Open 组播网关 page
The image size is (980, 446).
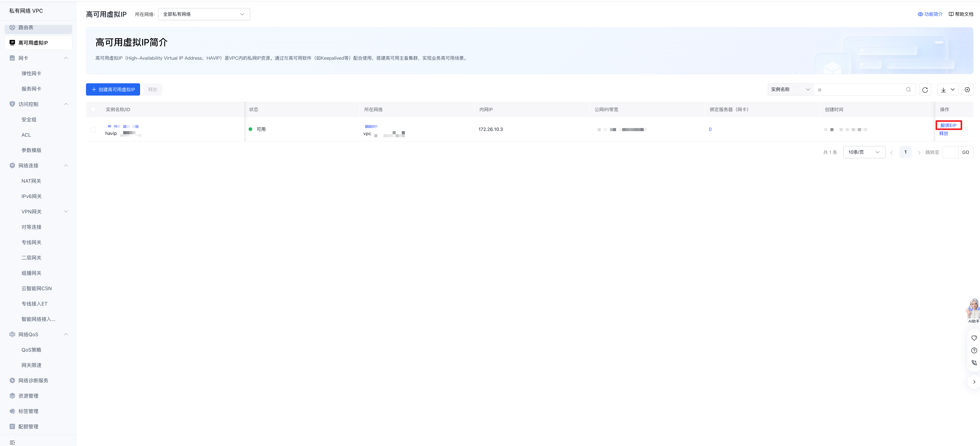tap(31, 273)
